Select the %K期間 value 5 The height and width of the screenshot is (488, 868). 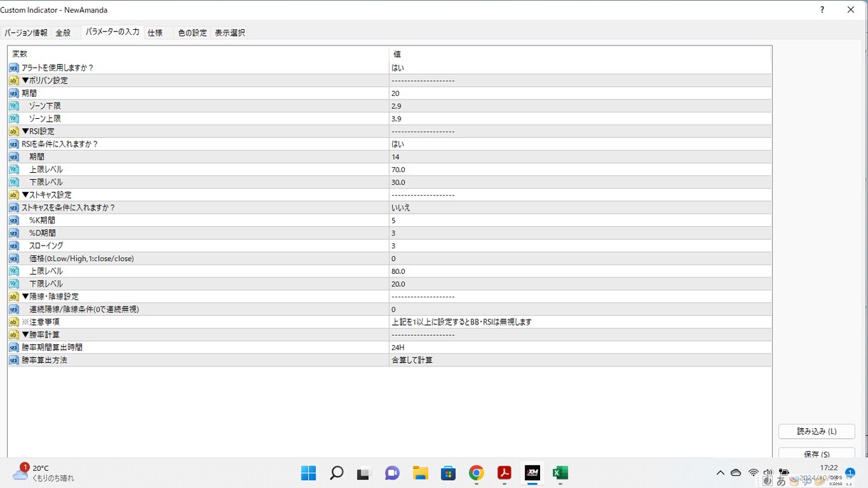(393, 221)
